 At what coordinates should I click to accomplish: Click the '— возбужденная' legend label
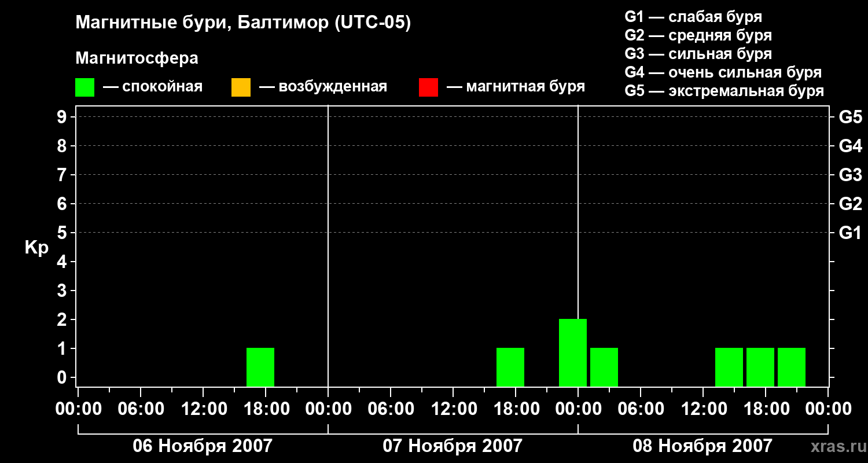coord(323,87)
